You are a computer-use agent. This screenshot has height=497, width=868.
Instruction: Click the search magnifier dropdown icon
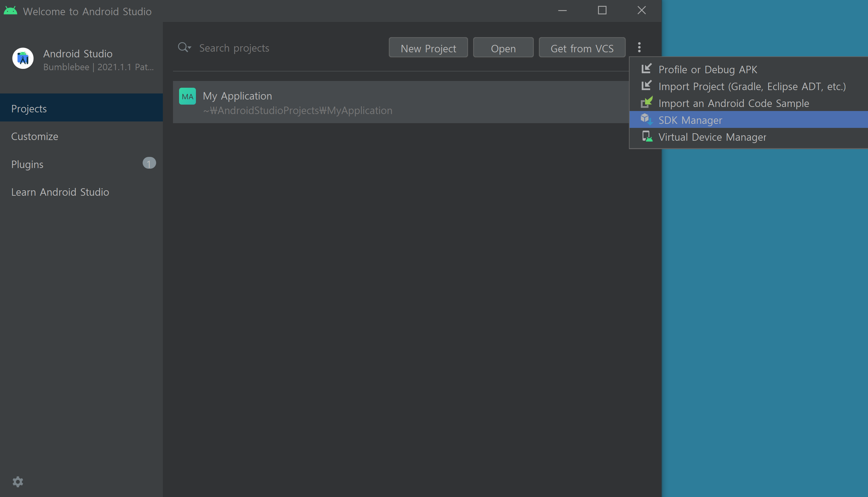point(184,48)
